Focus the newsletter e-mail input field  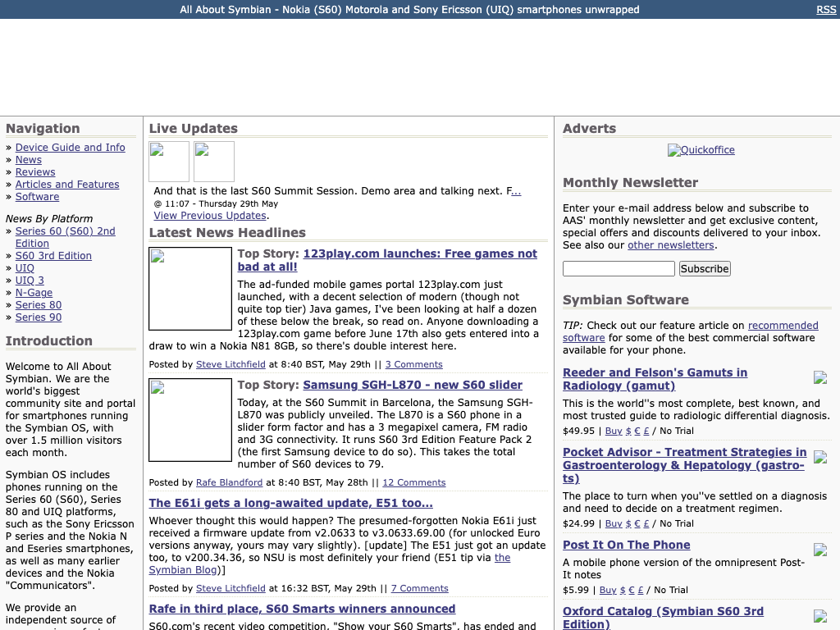[x=619, y=268]
